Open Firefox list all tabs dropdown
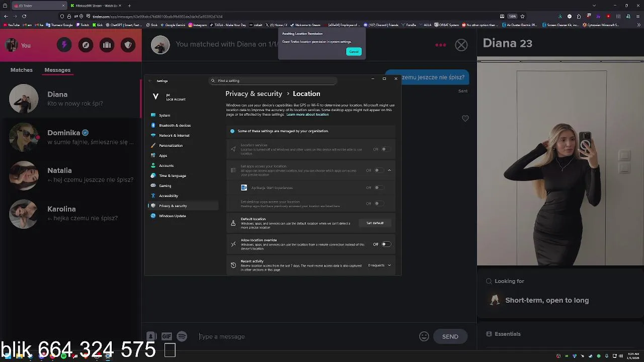This screenshot has width=644, height=362. tap(594, 6)
